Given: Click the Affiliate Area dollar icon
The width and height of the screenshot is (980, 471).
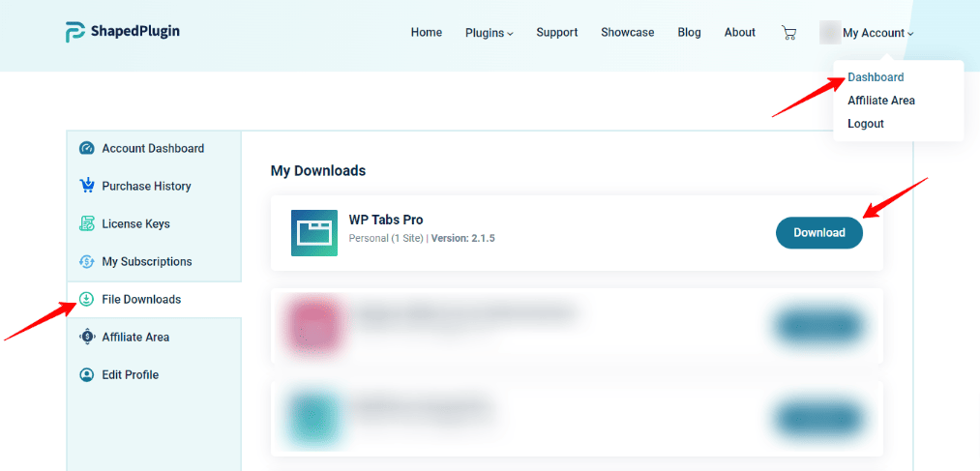Looking at the screenshot, I should [x=86, y=337].
